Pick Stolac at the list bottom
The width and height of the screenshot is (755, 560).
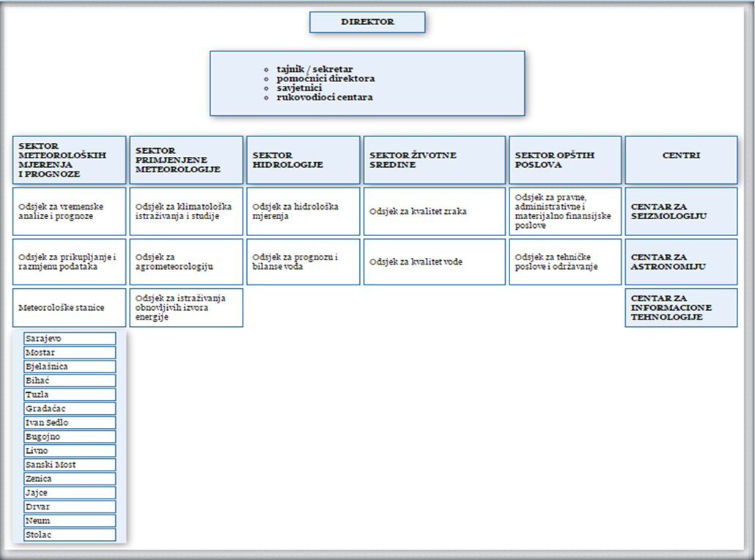(x=70, y=535)
